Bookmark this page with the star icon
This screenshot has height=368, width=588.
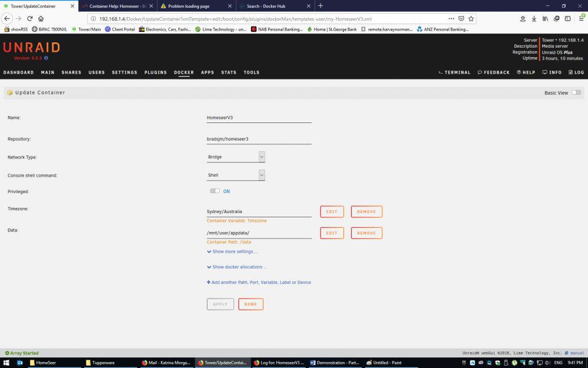[471, 18]
